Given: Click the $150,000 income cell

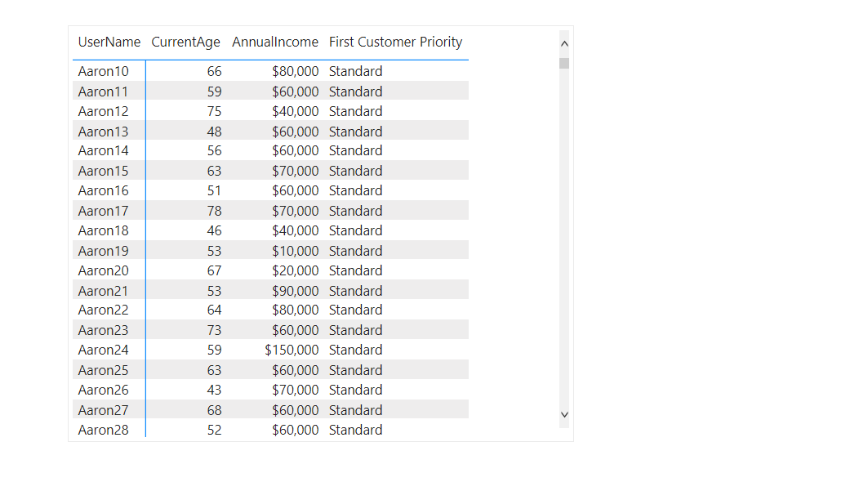Looking at the screenshot, I should 292,350.
